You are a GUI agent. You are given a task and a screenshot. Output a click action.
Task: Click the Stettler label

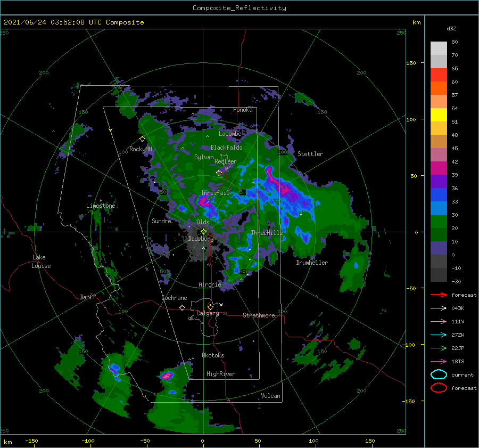310,154
